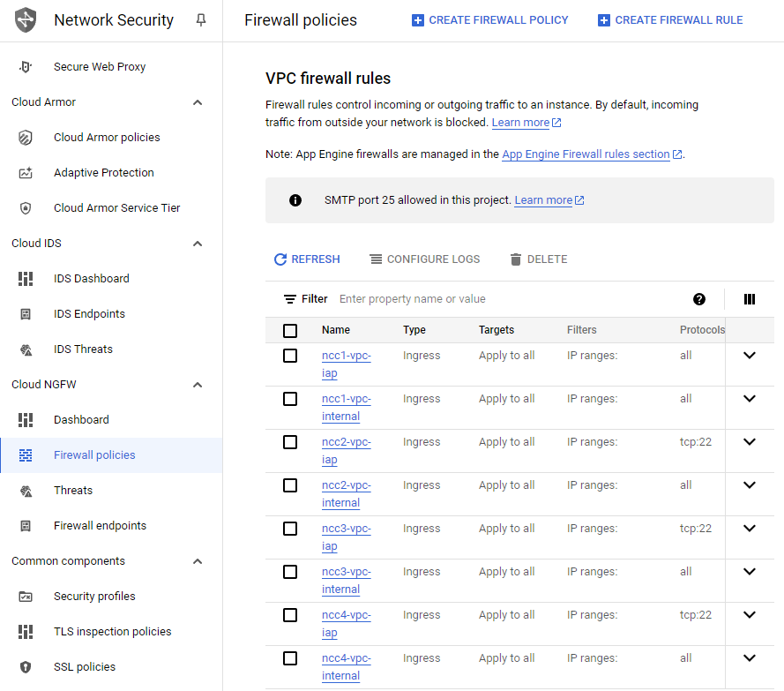Pin the Network Security product

click(200, 20)
